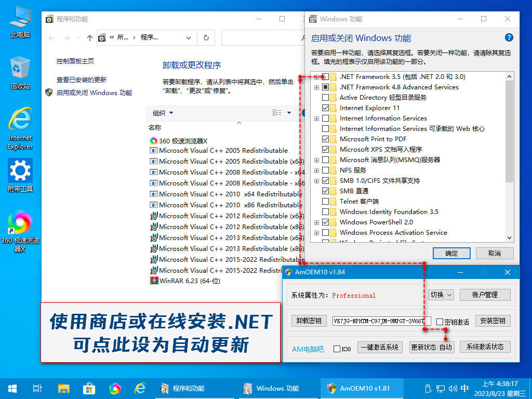
Task: Open the 组织 dropdown menu
Action: (163, 113)
